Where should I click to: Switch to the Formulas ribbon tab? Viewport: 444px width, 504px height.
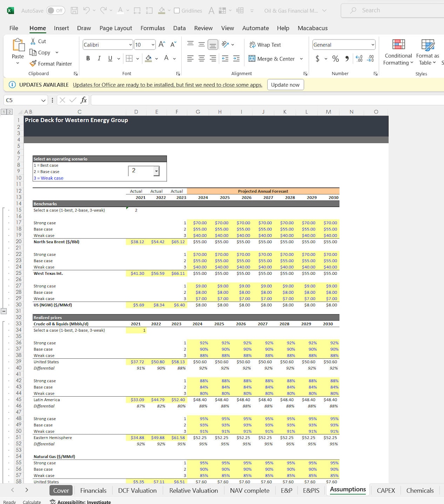pos(153,28)
